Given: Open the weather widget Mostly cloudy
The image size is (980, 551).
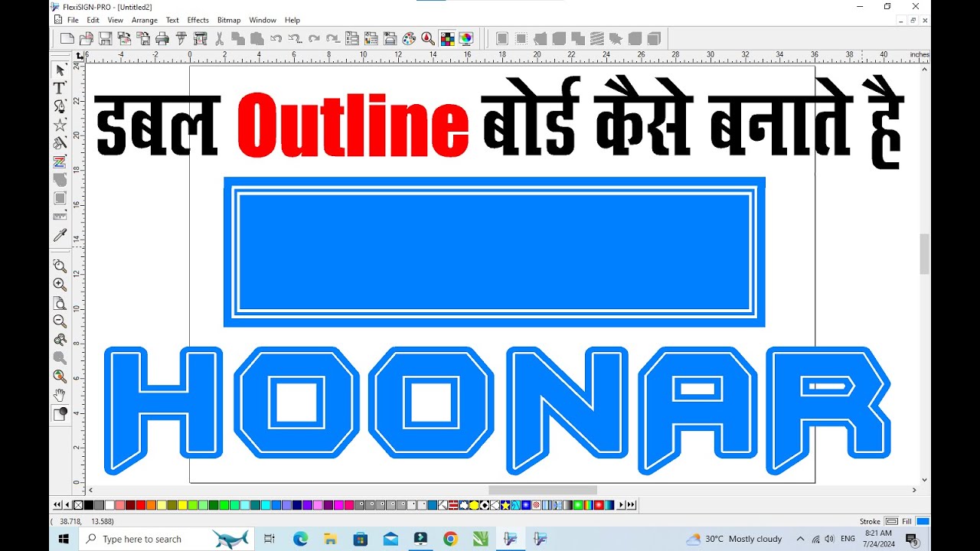Looking at the screenshot, I should pos(733,539).
